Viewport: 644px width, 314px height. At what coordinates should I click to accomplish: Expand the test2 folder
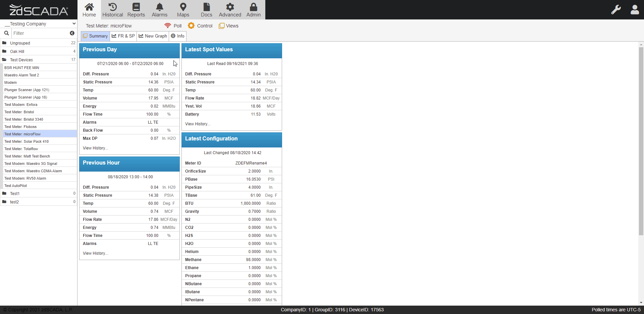[x=39, y=202]
